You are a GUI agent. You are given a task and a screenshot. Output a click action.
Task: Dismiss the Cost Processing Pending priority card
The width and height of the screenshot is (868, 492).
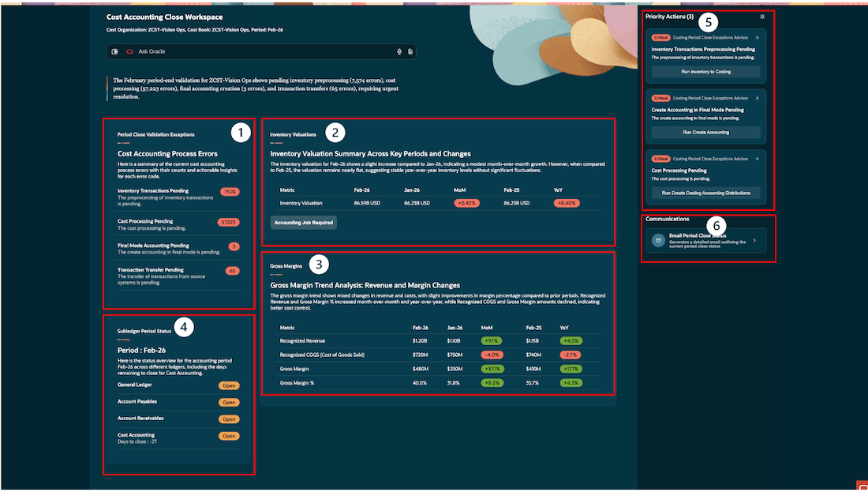(758, 159)
